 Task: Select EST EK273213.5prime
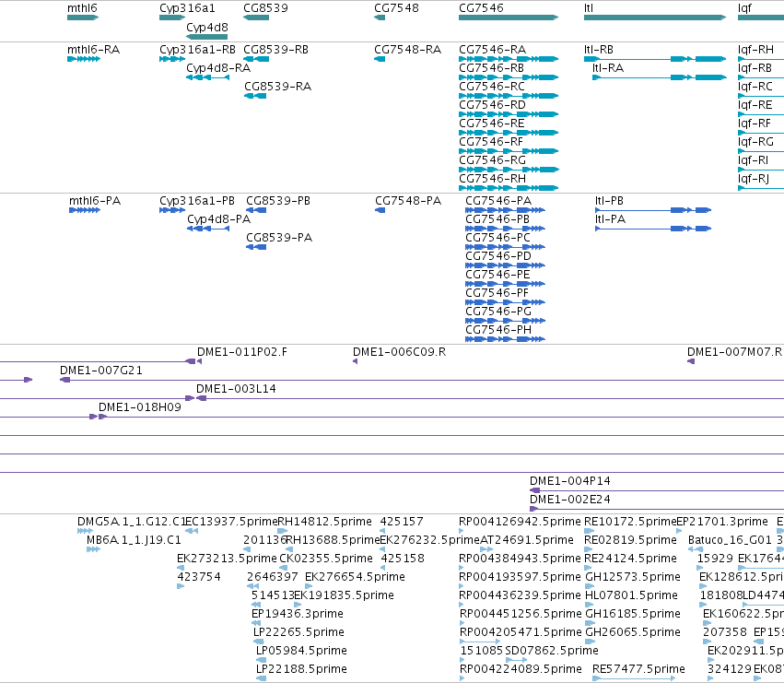coord(227,559)
